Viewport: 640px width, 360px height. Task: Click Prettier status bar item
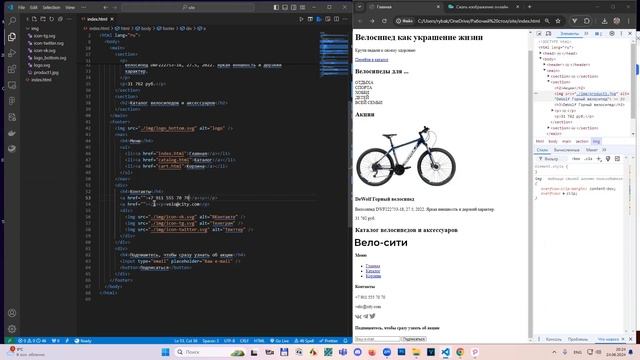point(329,340)
